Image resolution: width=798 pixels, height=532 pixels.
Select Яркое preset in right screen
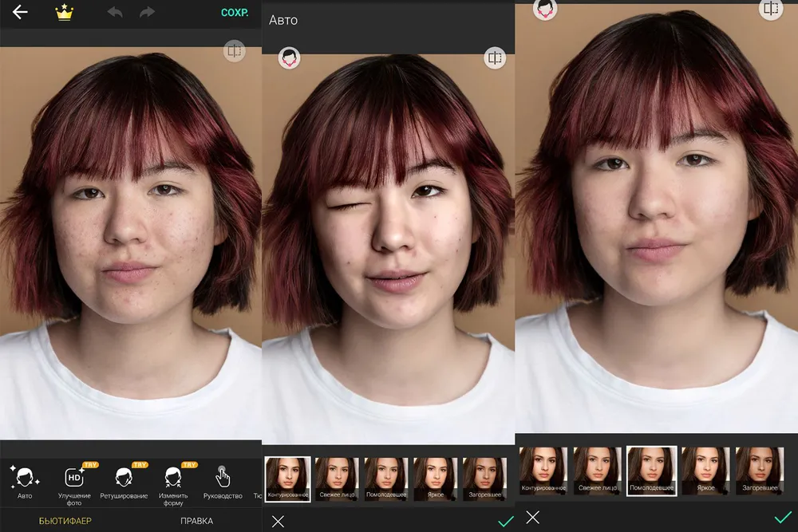705,471
